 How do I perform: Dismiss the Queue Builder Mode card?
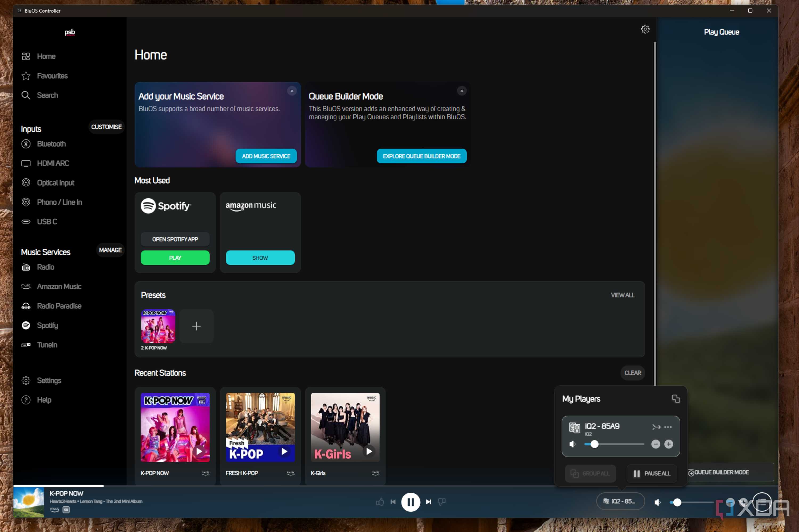pyautogui.click(x=461, y=91)
